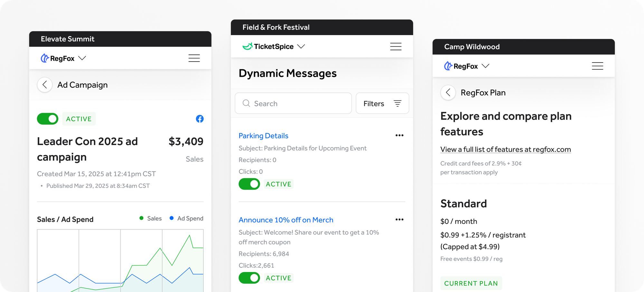The width and height of the screenshot is (644, 292).
Task: Toggle off the Leader Con ad campaign
Action: [x=48, y=119]
